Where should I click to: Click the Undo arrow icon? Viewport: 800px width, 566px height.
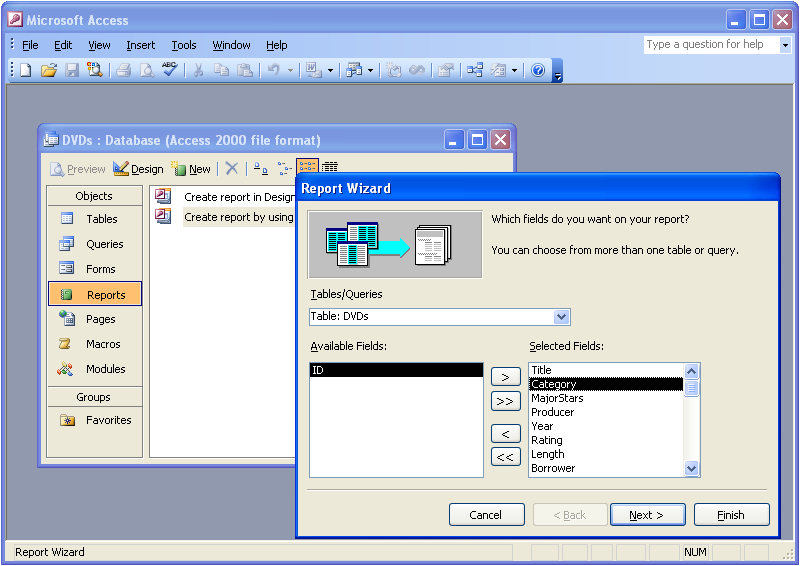[274, 70]
